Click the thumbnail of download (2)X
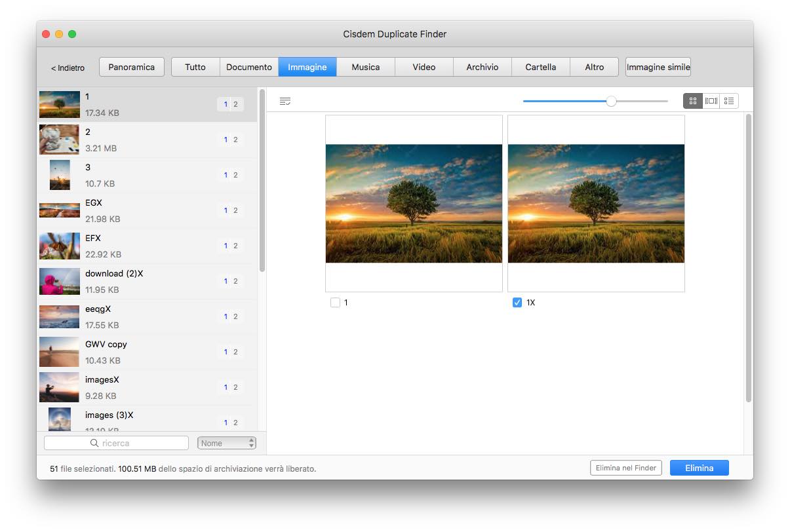Screen dimensions: 790x532 [59, 281]
